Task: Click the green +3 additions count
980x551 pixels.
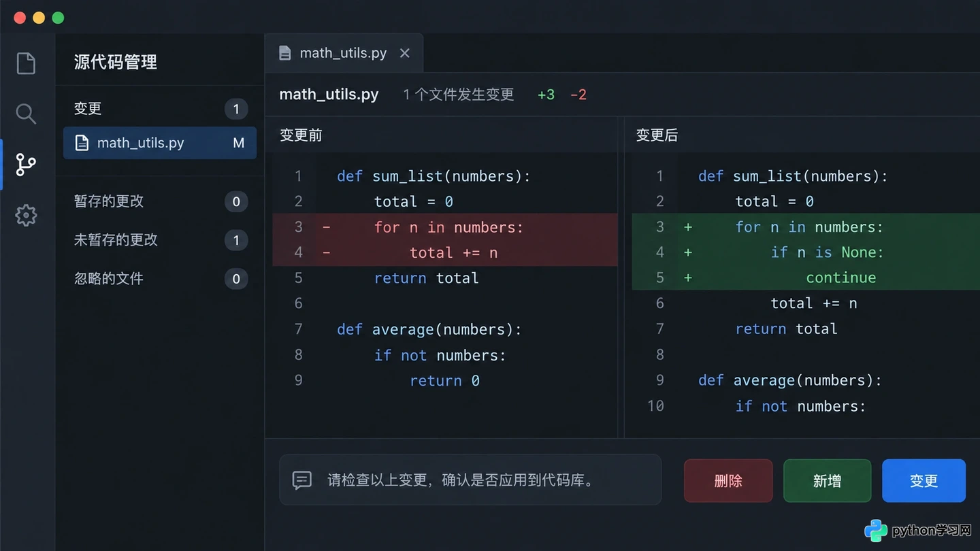Action: [546, 95]
